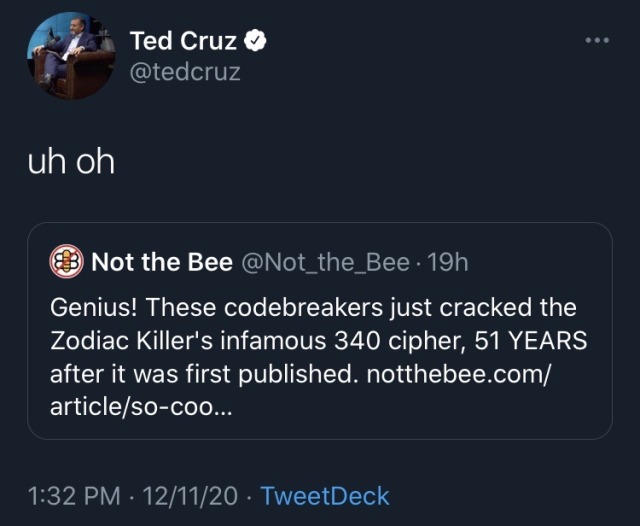
Task: Open the three-dot more options menu
Action: tap(597, 40)
